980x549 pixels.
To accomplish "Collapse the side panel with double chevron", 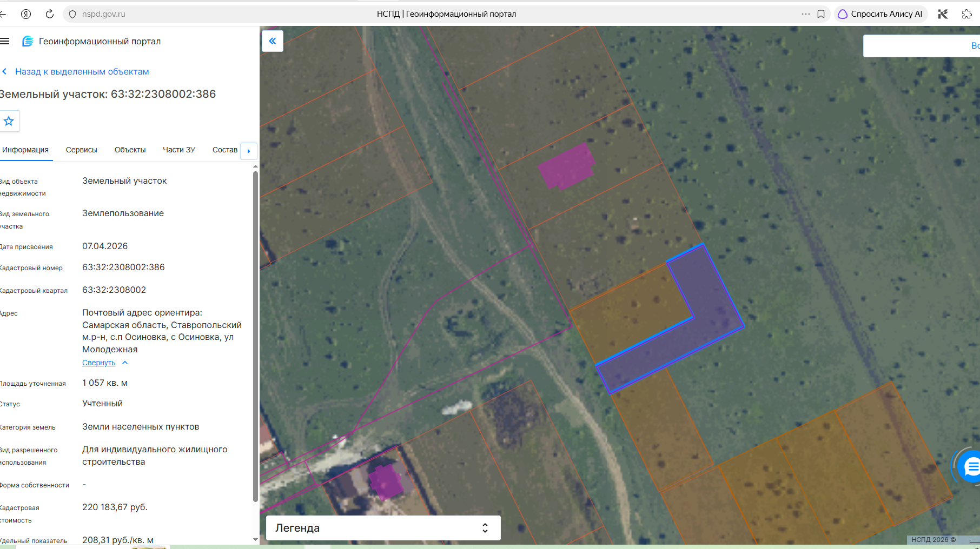I will coord(273,41).
